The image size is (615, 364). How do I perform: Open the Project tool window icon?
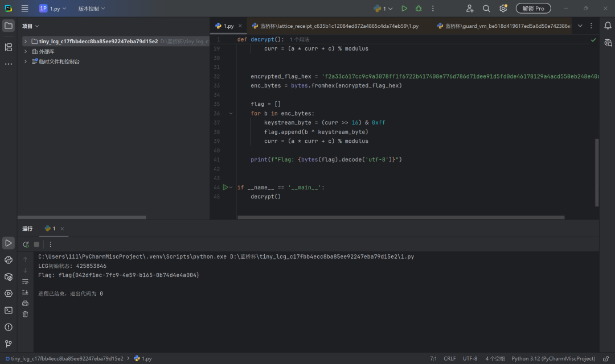point(8,26)
